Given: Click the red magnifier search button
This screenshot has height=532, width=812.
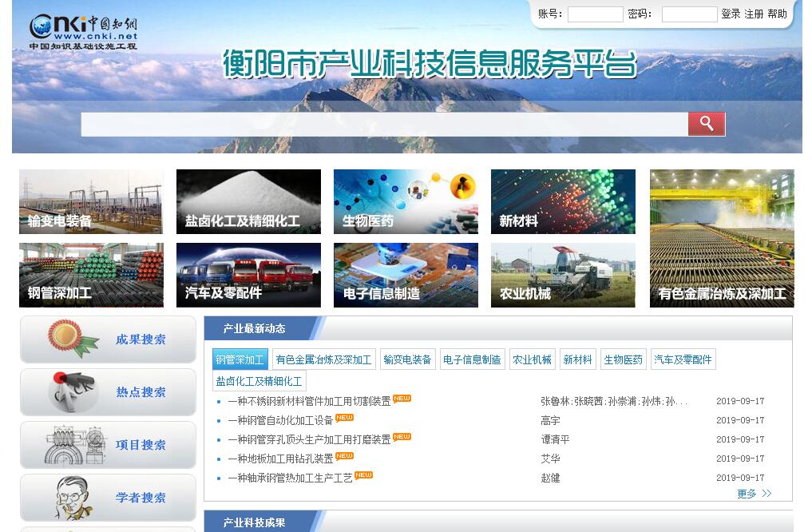Looking at the screenshot, I should [x=707, y=124].
